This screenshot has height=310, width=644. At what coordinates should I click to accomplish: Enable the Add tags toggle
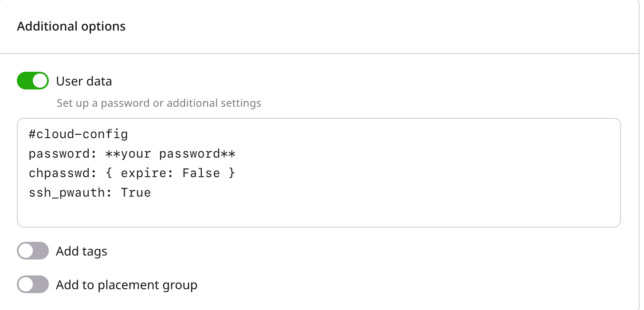point(33,251)
